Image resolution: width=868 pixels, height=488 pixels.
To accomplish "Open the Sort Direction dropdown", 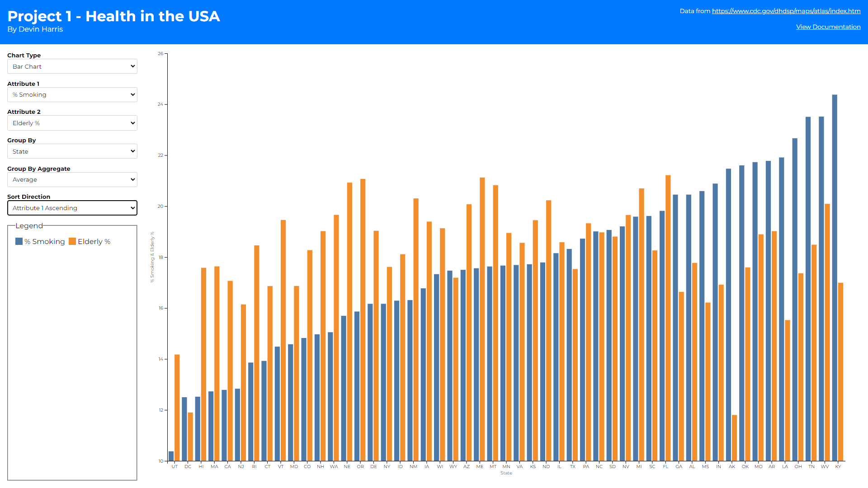I will [72, 208].
